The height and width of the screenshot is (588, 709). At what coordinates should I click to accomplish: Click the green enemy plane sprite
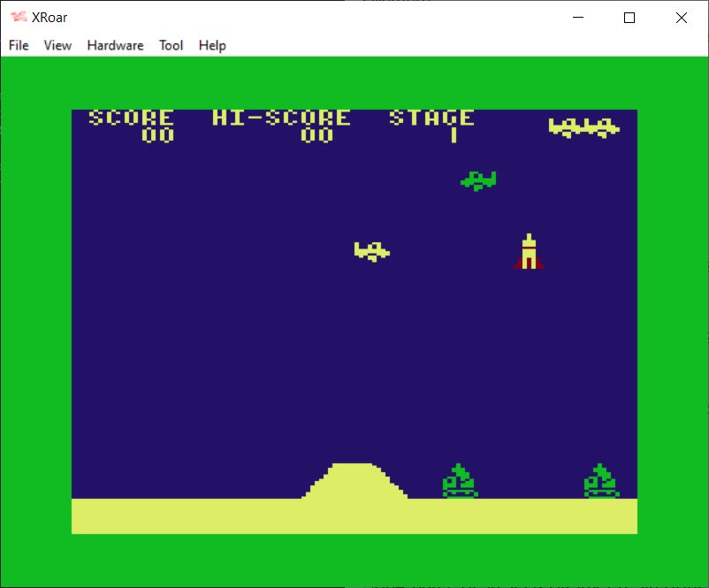478,180
